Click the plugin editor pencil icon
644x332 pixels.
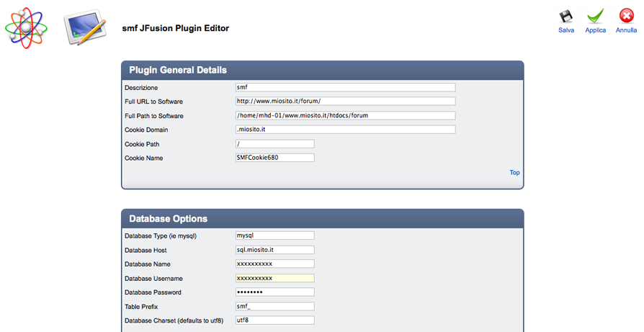tap(85, 27)
